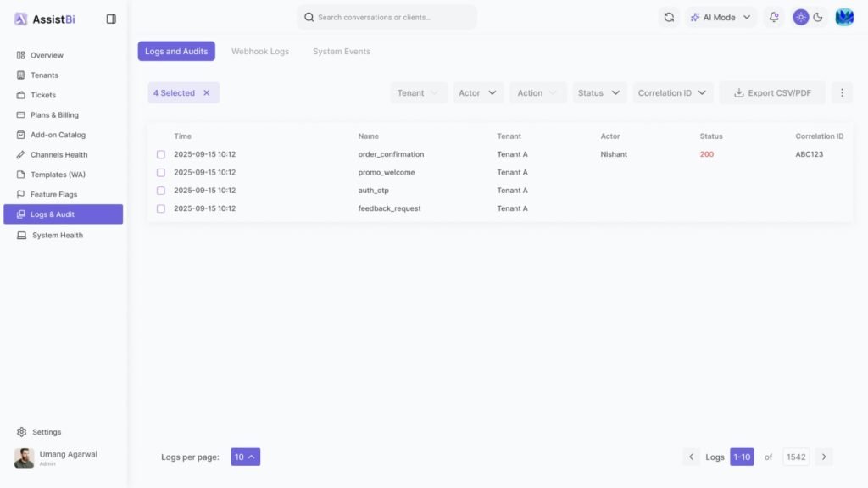Collapse the sidebar panel icon

click(x=111, y=19)
